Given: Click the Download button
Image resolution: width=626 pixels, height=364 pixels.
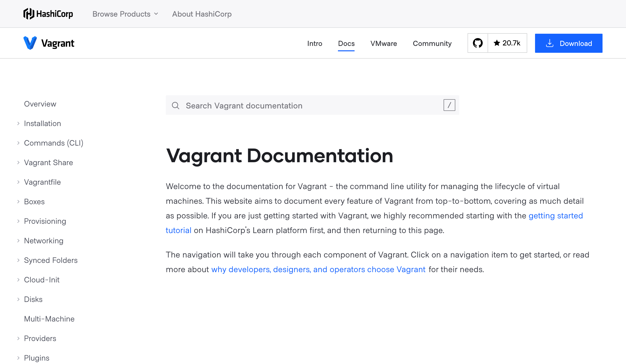Looking at the screenshot, I should pyautogui.click(x=568, y=43).
